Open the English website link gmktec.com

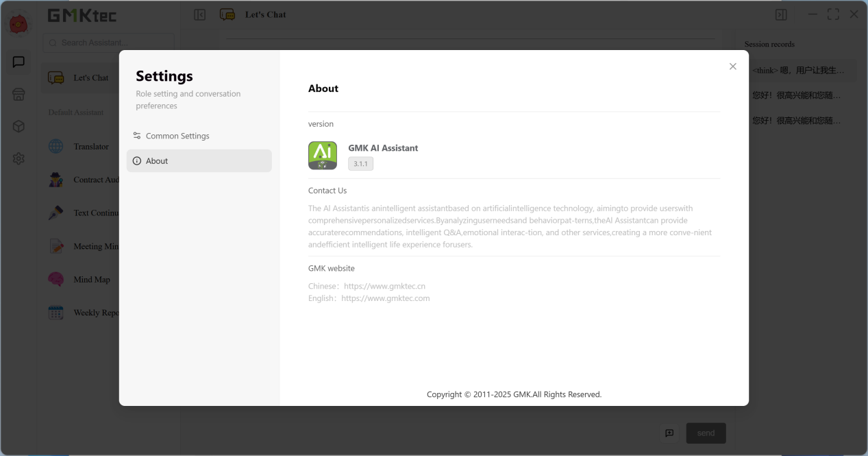click(386, 298)
